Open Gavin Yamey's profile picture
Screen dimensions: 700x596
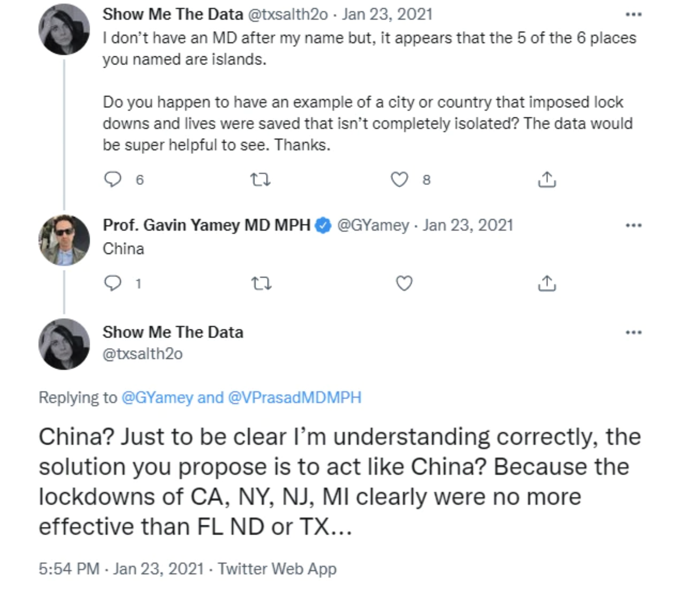(x=64, y=240)
